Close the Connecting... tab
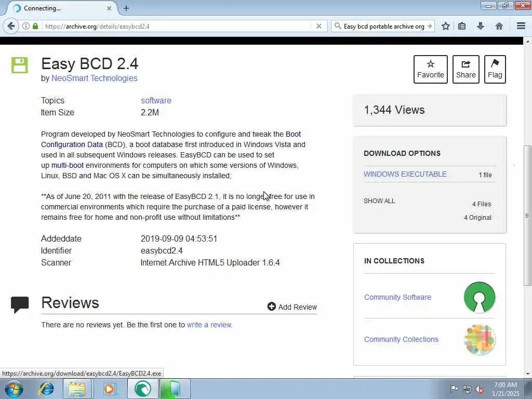The height and width of the screenshot is (399, 532). [109, 8]
